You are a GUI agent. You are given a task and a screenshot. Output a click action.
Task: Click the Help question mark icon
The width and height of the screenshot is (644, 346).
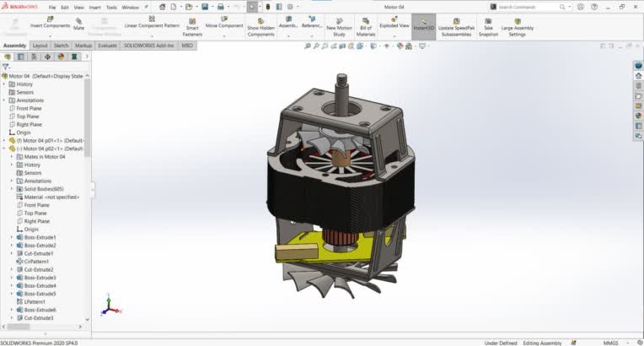click(594, 7)
